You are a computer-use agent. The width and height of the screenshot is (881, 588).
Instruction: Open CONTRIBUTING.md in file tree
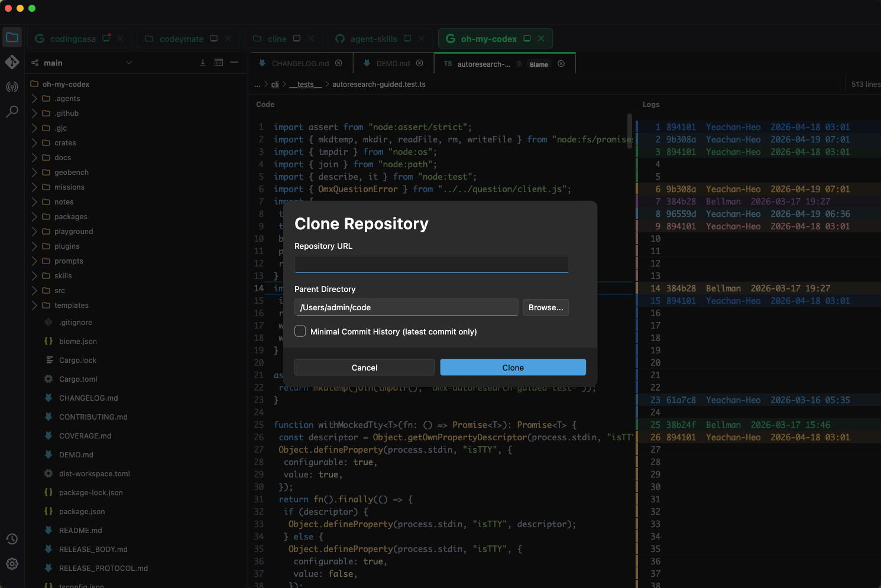(93, 417)
